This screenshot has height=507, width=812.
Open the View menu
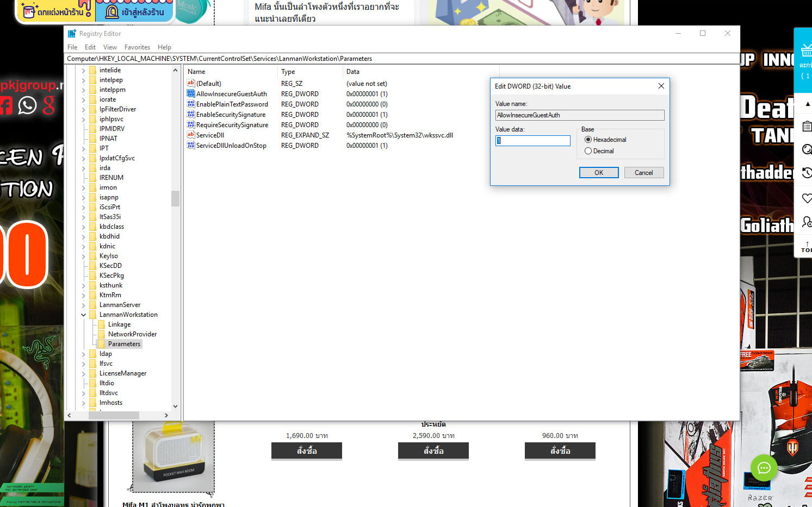(110, 47)
